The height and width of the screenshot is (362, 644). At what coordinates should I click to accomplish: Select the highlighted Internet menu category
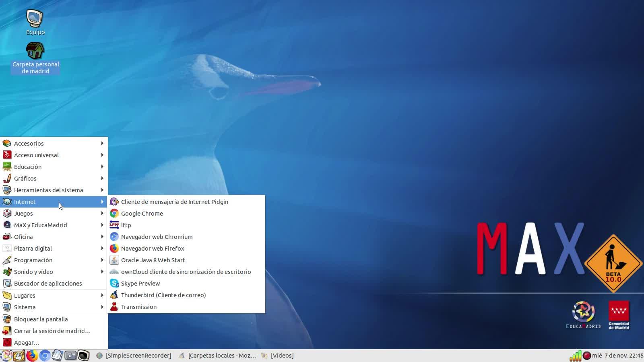[x=54, y=202]
